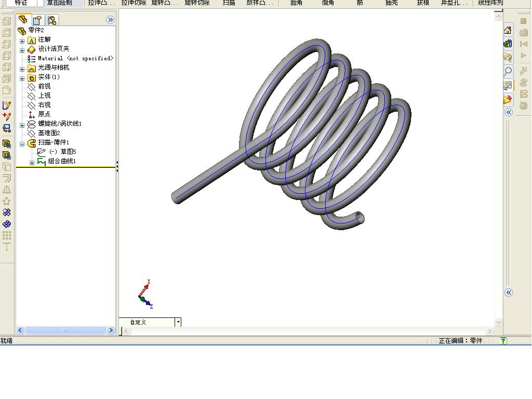Select the 前视 plane
The height and width of the screenshot is (399, 532).
point(44,86)
